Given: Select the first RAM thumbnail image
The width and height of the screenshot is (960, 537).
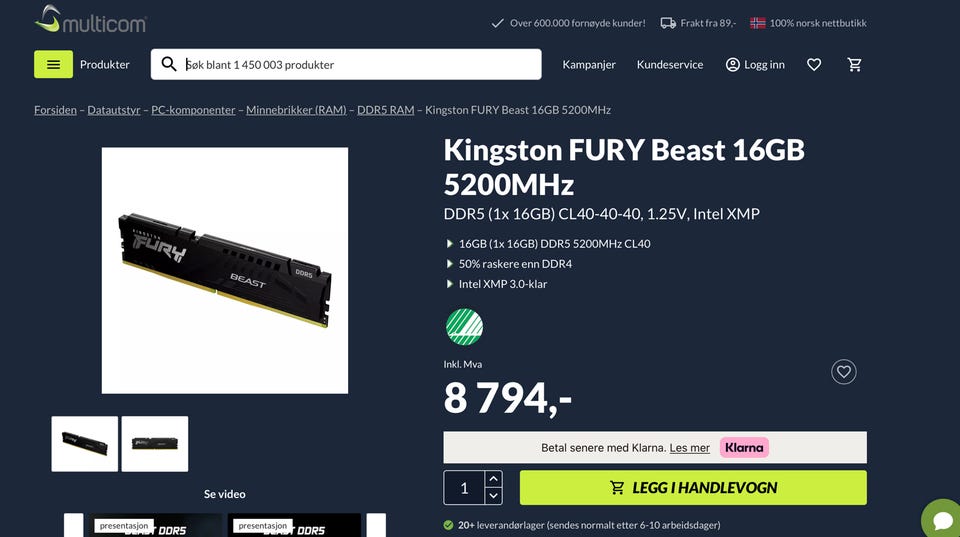Looking at the screenshot, I should point(84,444).
